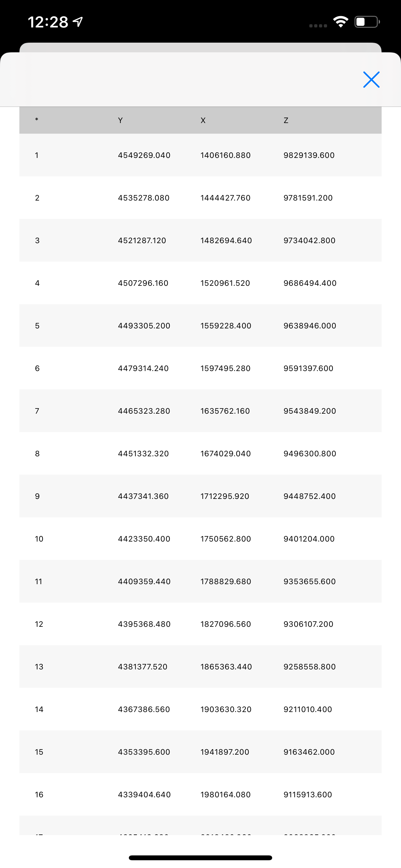
Task: Select row number 5
Action: coord(37,326)
